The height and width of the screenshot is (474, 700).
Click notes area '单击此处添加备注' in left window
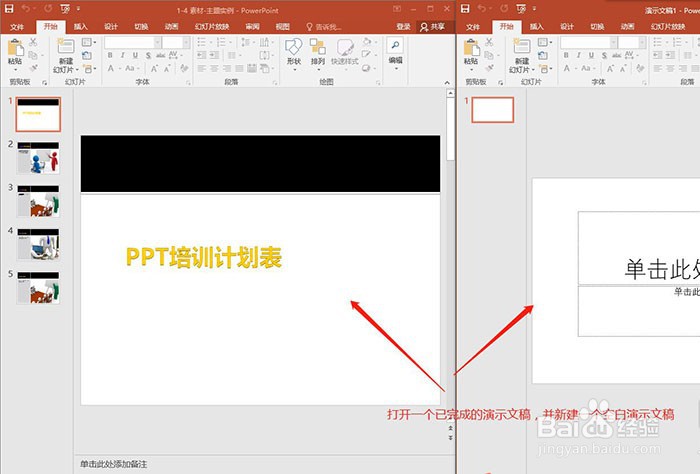(x=114, y=464)
